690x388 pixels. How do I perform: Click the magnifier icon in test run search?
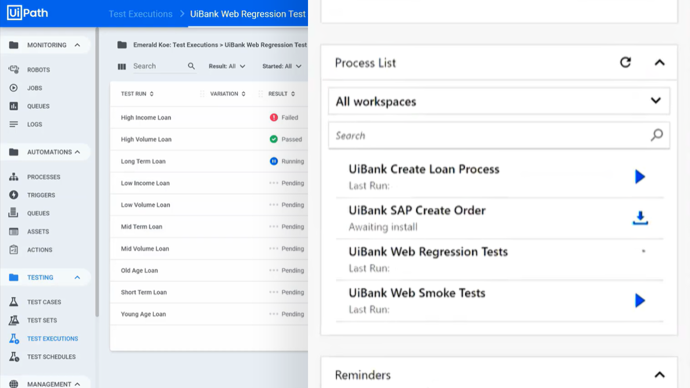(x=191, y=66)
